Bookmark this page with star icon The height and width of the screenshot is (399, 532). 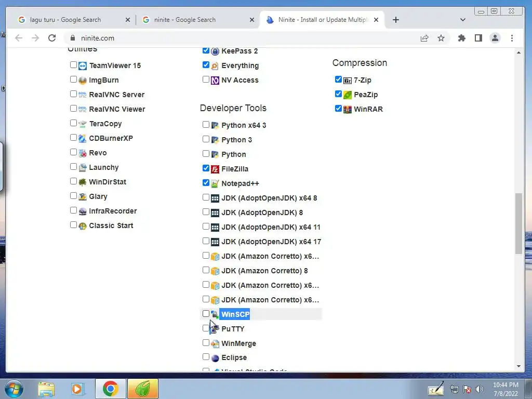click(x=441, y=38)
